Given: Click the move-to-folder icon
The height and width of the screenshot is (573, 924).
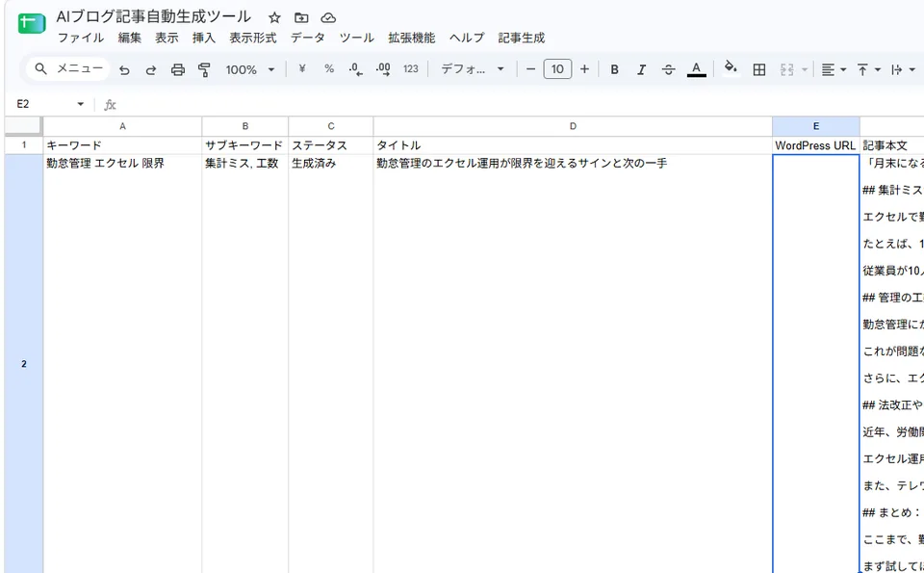Looking at the screenshot, I should [301, 17].
